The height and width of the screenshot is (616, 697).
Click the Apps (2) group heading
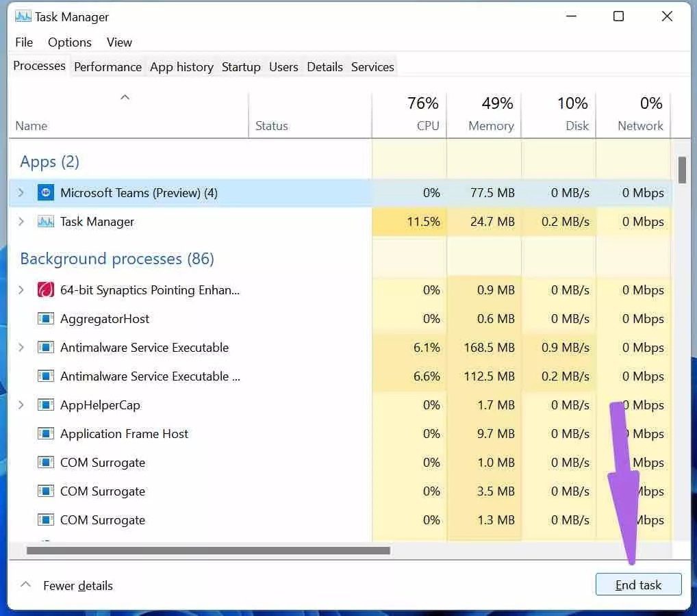49,162
